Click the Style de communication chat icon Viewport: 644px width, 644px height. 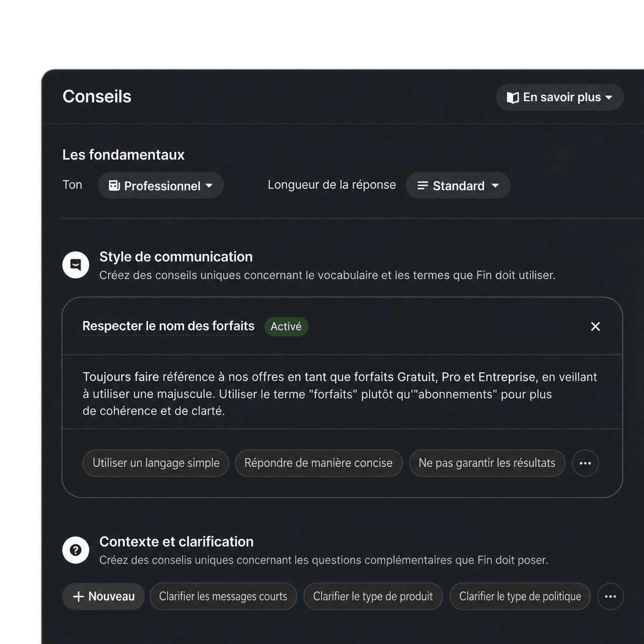[x=75, y=265]
